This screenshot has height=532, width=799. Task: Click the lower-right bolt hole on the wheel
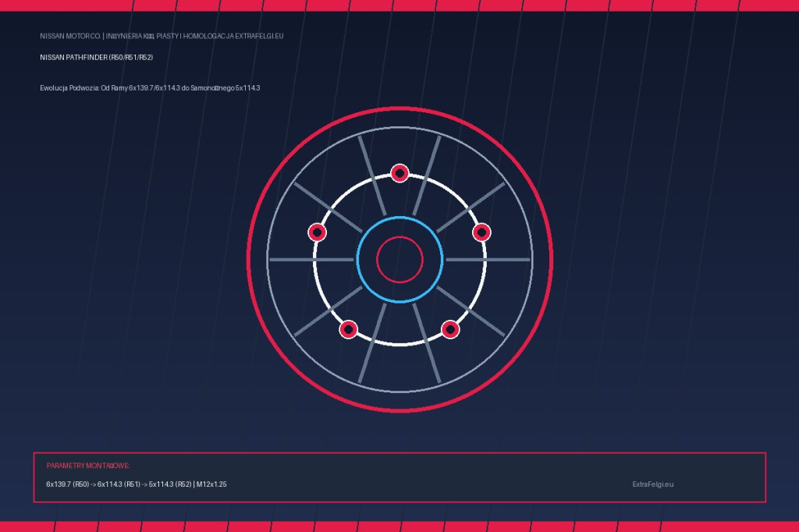coord(450,329)
